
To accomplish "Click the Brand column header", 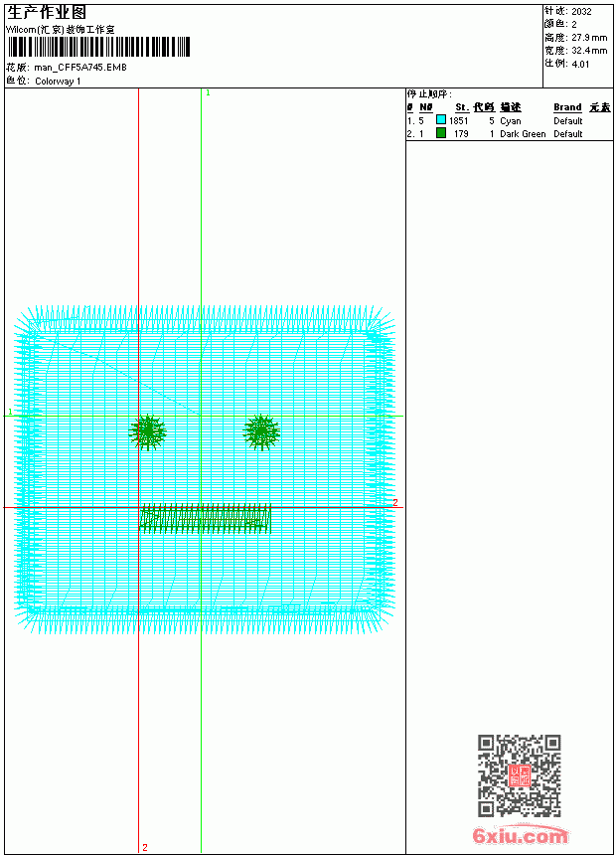I will click(567, 107).
